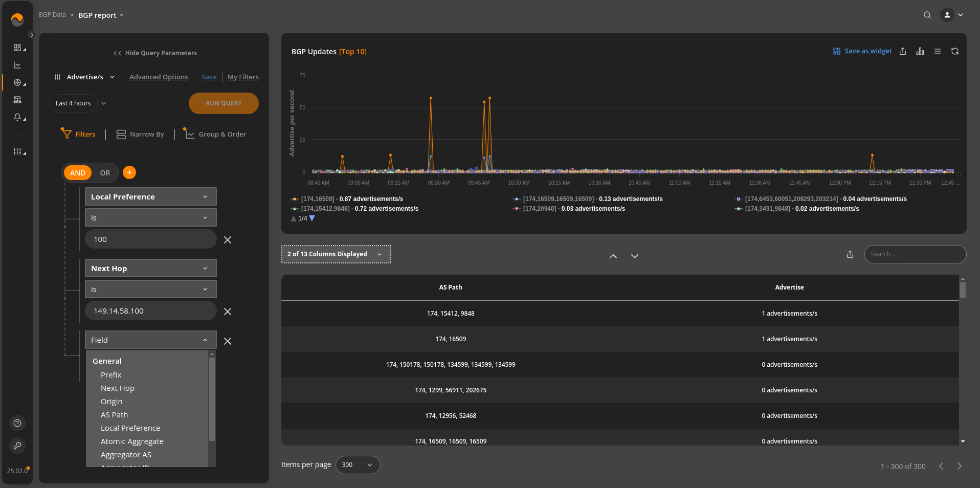
Task: Open the devices rack icon in the sidebar
Action: (x=17, y=100)
